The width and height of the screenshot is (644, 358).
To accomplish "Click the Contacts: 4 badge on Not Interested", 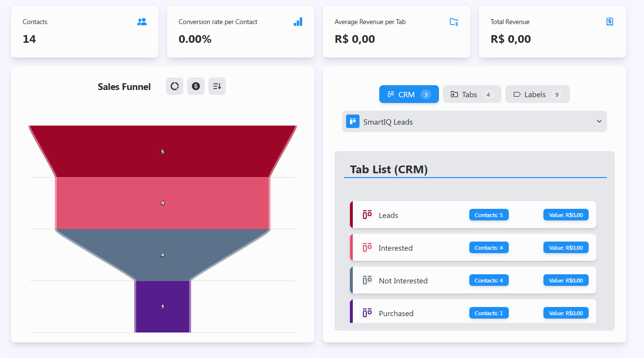I will point(489,280).
